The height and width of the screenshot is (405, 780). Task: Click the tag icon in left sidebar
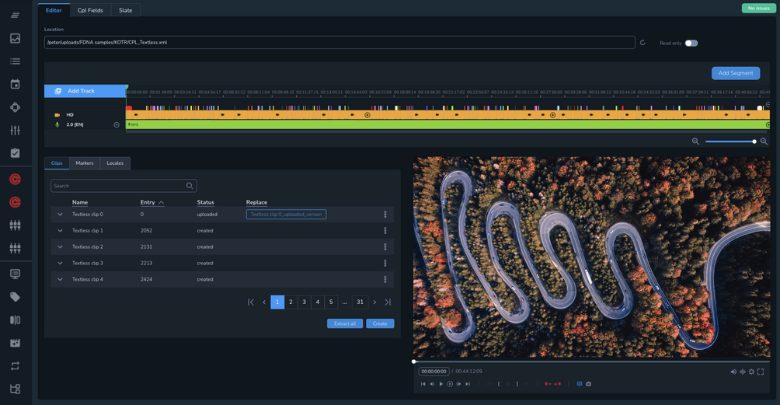15,297
